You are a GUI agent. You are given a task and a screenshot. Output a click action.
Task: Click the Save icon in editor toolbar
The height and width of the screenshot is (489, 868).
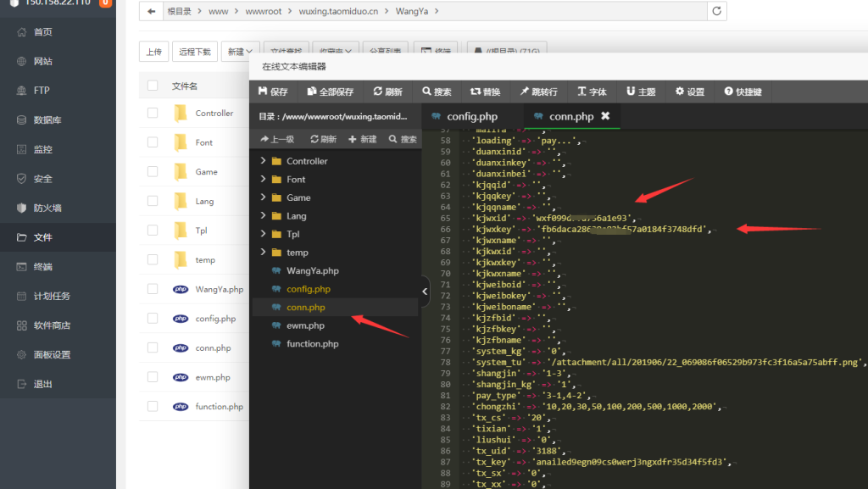[x=263, y=92]
